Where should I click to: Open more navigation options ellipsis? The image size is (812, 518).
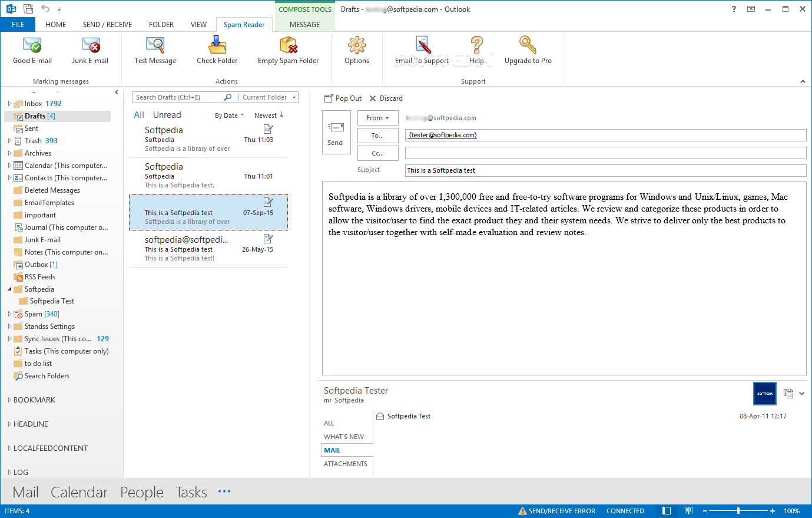click(x=224, y=491)
